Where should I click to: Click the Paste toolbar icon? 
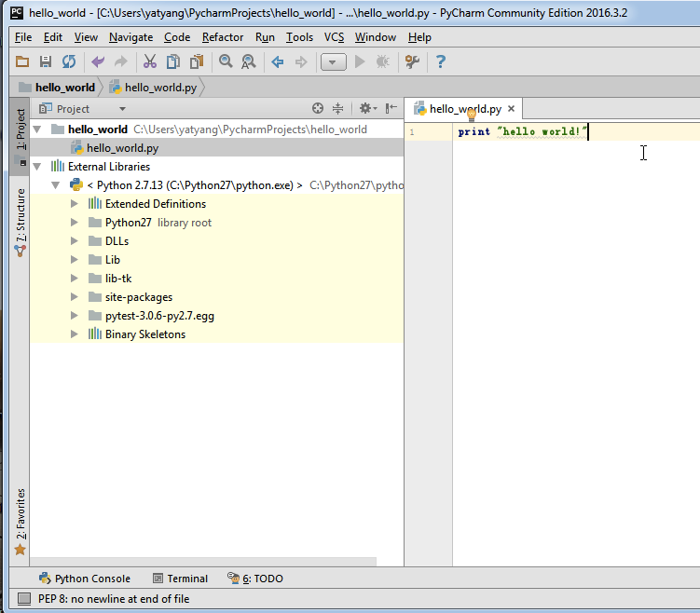click(x=197, y=61)
